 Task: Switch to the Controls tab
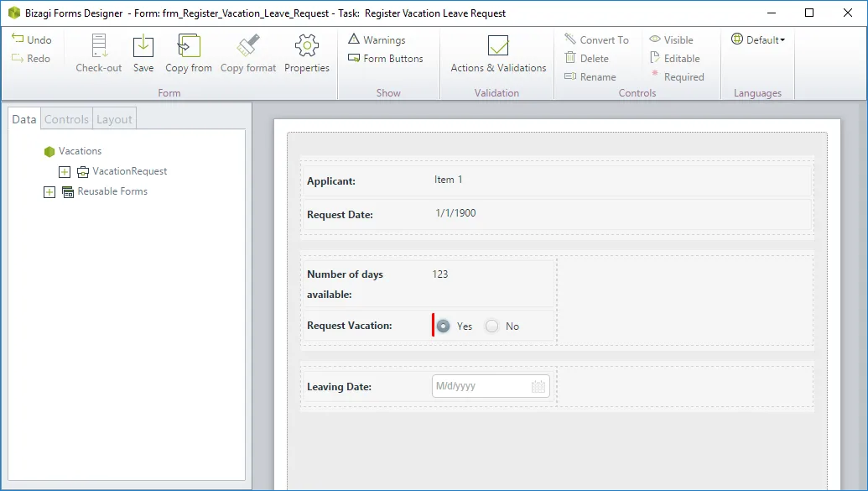click(66, 119)
